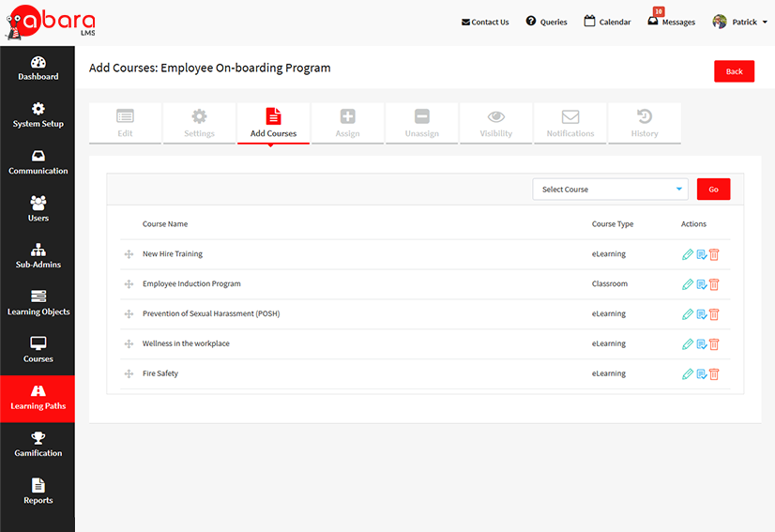Delete the New Hire Training course
This screenshot has height=532, width=775.
pos(714,254)
